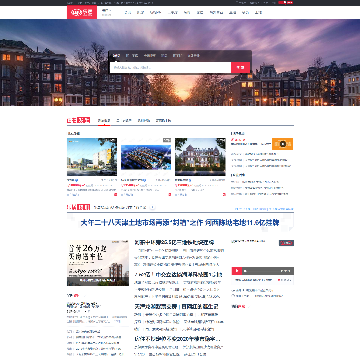This screenshot has height=360, width=360.
Task: Click the red icon under the aerial night-view listing
Action: click(169, 194)
